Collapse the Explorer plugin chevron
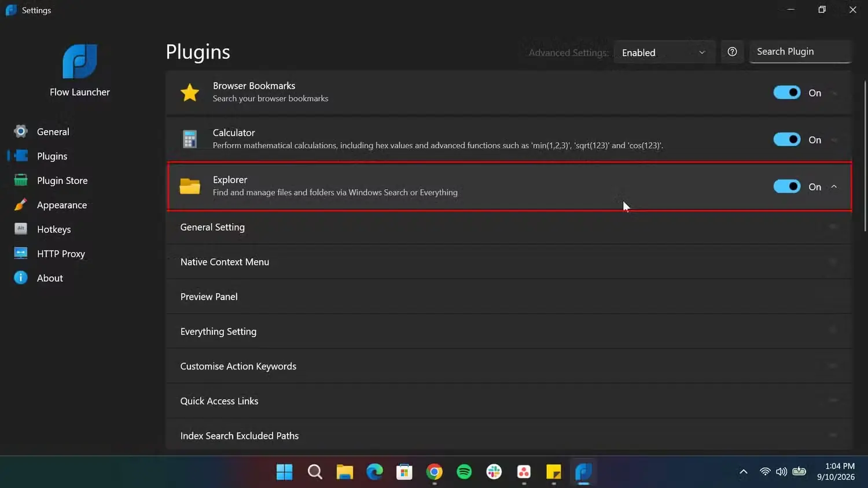Screen dimensions: 868x488 click(834, 187)
